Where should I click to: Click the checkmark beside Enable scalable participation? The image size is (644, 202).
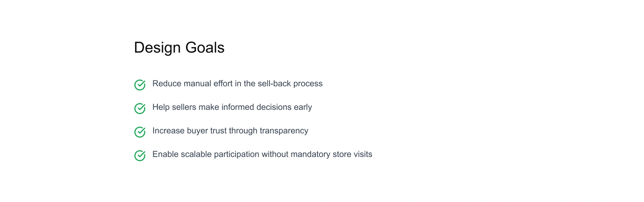pos(140,155)
